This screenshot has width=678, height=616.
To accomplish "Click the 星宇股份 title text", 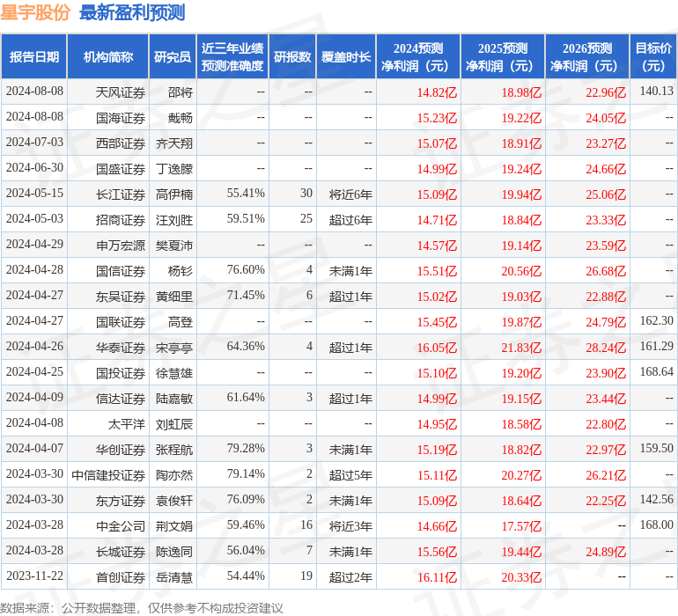I will (x=36, y=12).
